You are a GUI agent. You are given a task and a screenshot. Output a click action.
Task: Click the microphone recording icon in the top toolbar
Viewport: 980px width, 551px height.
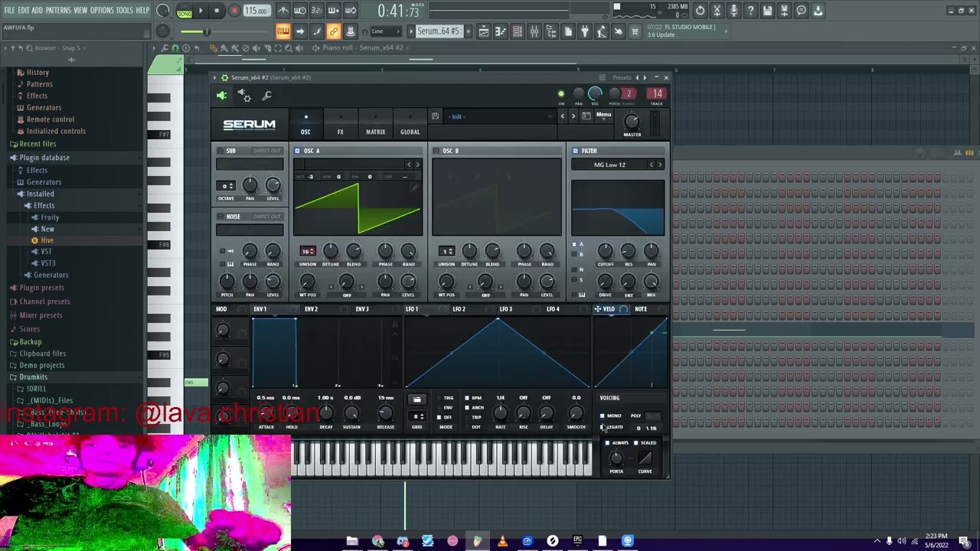(x=733, y=11)
